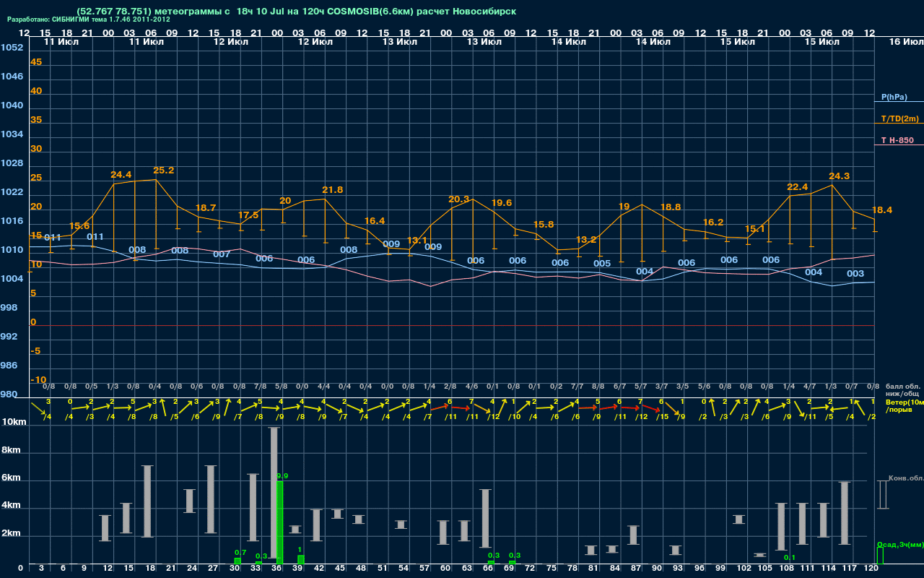Click the -10 temperature axis label
Image resolution: width=924 pixels, height=578 pixels.
(x=39, y=380)
